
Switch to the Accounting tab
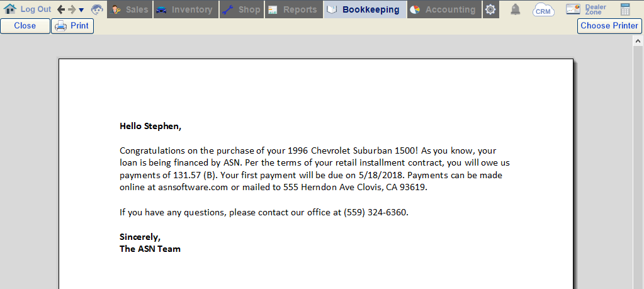pos(444,9)
